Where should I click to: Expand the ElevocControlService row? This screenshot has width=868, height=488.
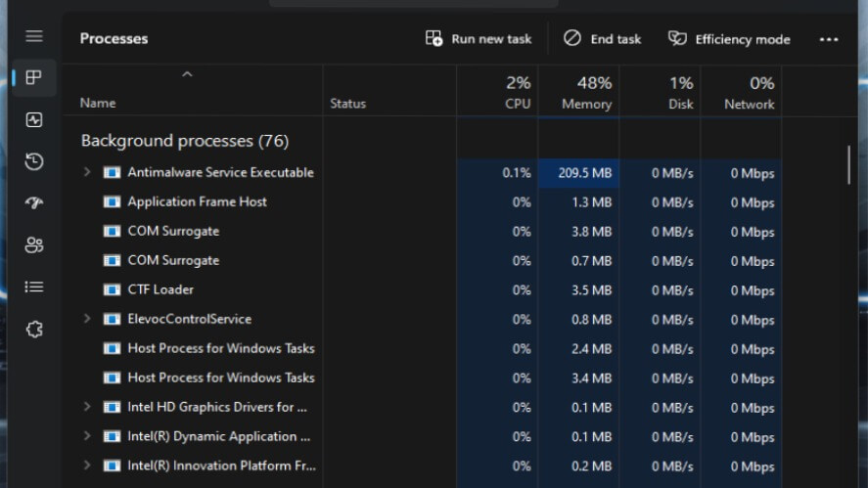(87, 319)
